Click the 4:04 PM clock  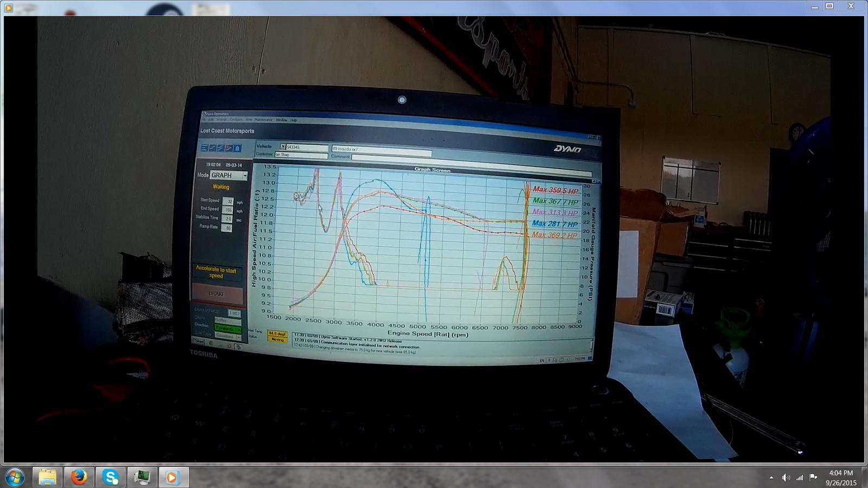841,473
